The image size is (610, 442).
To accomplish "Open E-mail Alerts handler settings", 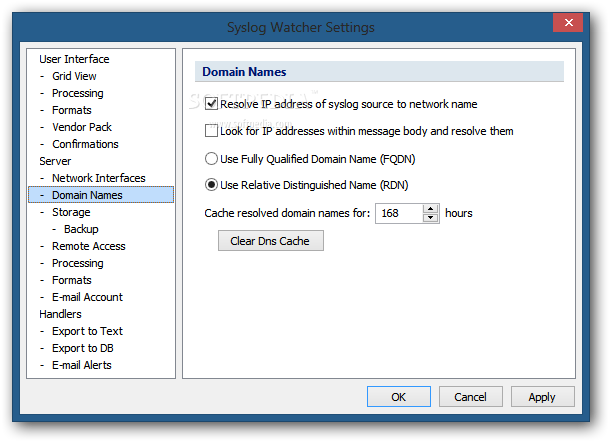I will pos(82,365).
